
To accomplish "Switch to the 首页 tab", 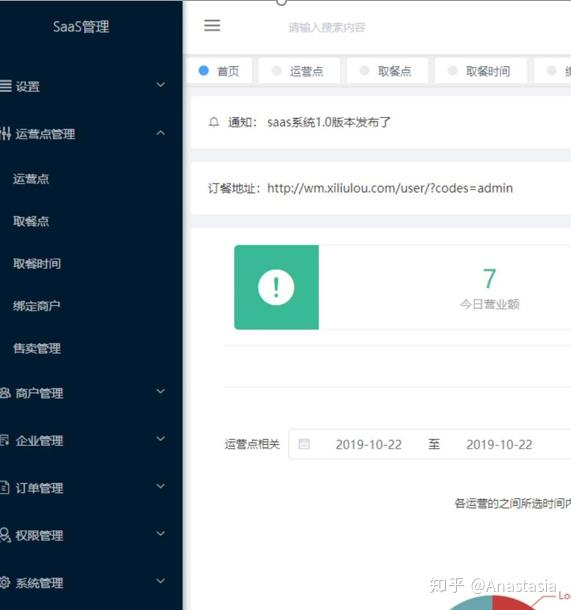I will click(x=219, y=71).
